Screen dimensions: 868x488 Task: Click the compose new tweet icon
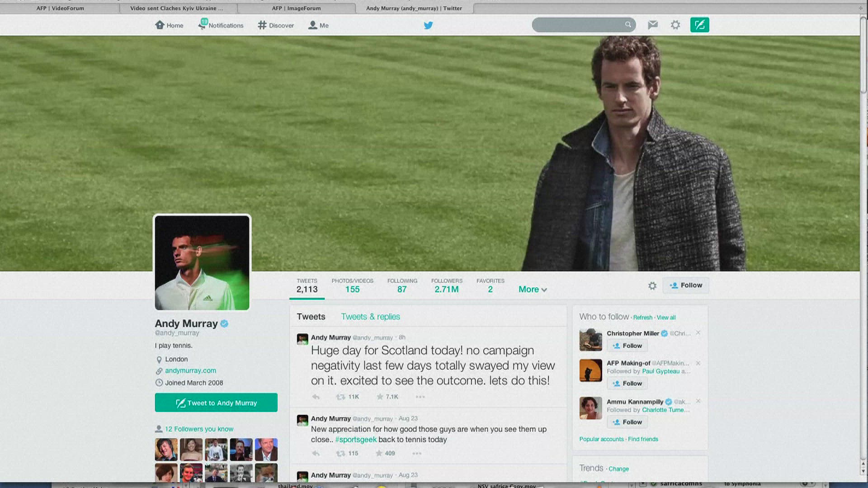(699, 25)
